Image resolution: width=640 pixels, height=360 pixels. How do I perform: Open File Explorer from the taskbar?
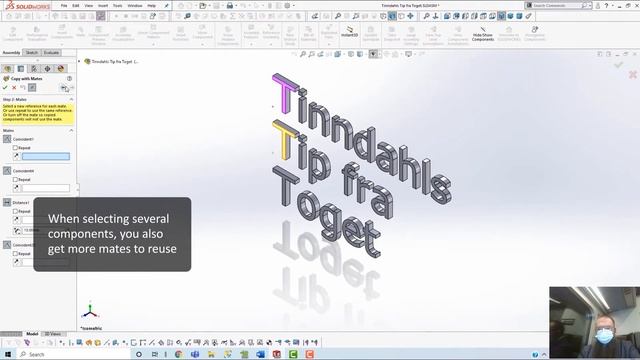point(211,354)
